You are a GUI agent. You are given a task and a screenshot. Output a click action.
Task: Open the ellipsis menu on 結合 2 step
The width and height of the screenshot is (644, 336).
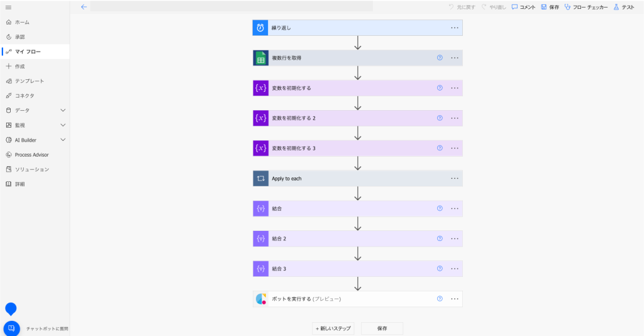[x=455, y=239]
